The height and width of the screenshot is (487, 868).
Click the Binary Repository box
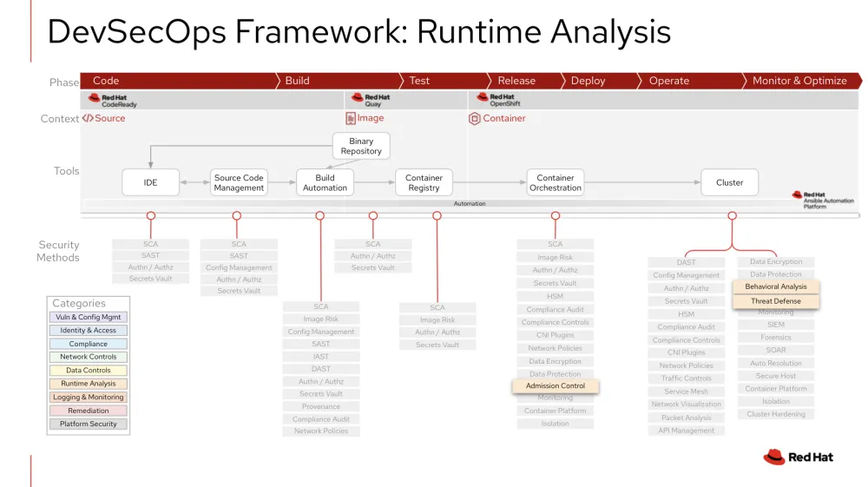[361, 146]
